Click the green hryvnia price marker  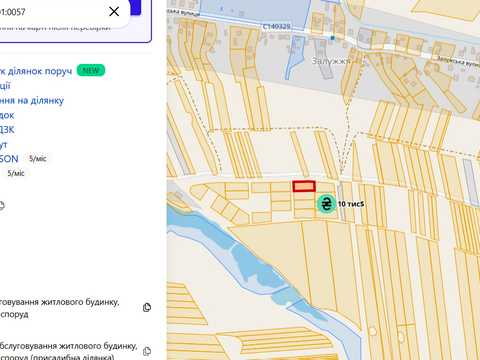326,204
